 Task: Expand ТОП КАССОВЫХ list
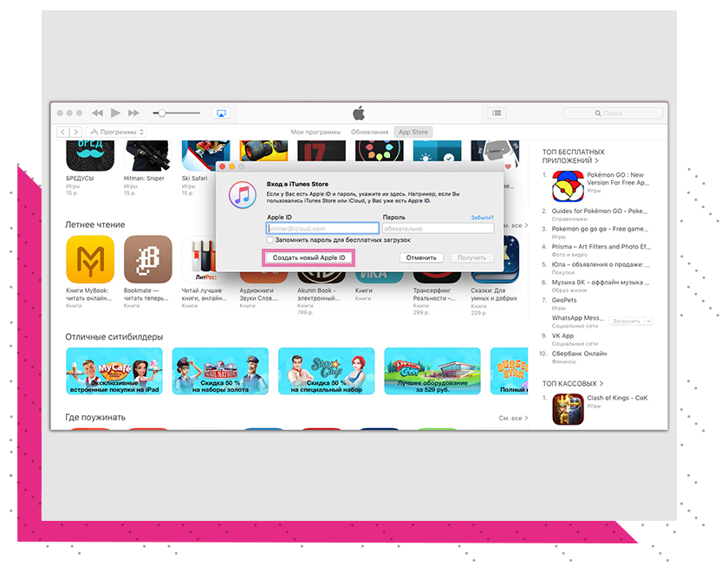(573, 383)
